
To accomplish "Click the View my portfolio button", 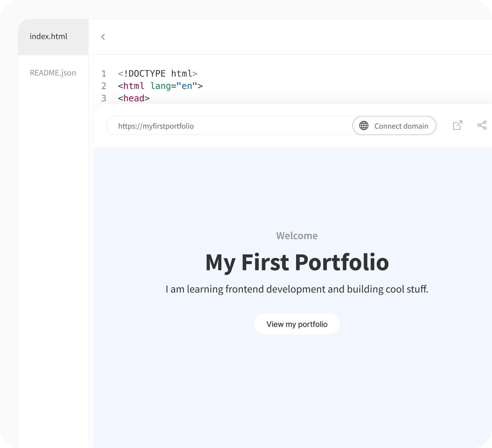I will coord(297,324).
